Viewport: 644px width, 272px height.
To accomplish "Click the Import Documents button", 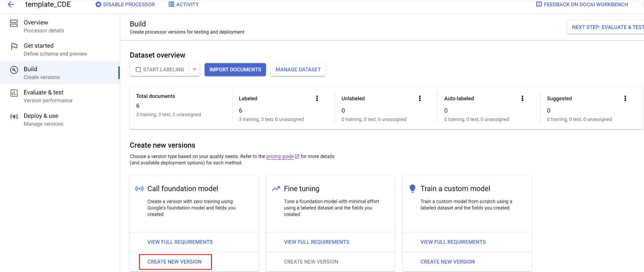I will coord(235,69).
